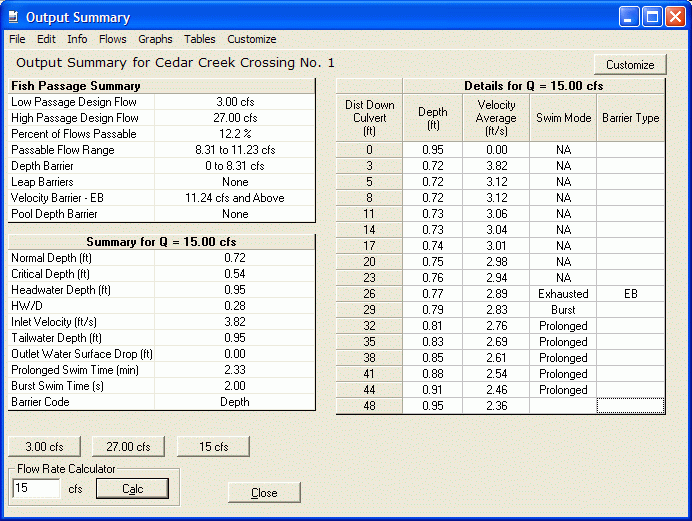Image resolution: width=692 pixels, height=521 pixels.
Task: Click the High Passage Design Flow value 27.00 cfs
Action: click(235, 118)
